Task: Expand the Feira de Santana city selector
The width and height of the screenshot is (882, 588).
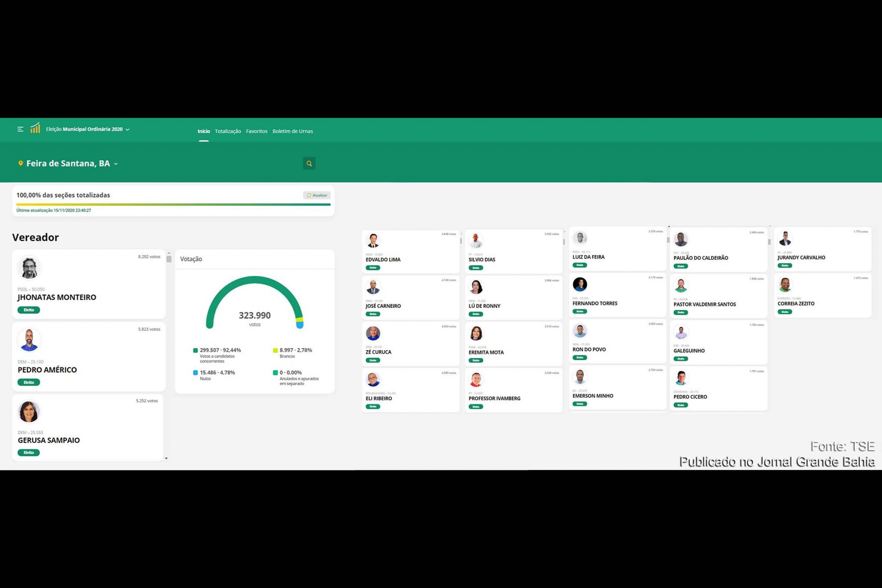Action: (x=116, y=164)
